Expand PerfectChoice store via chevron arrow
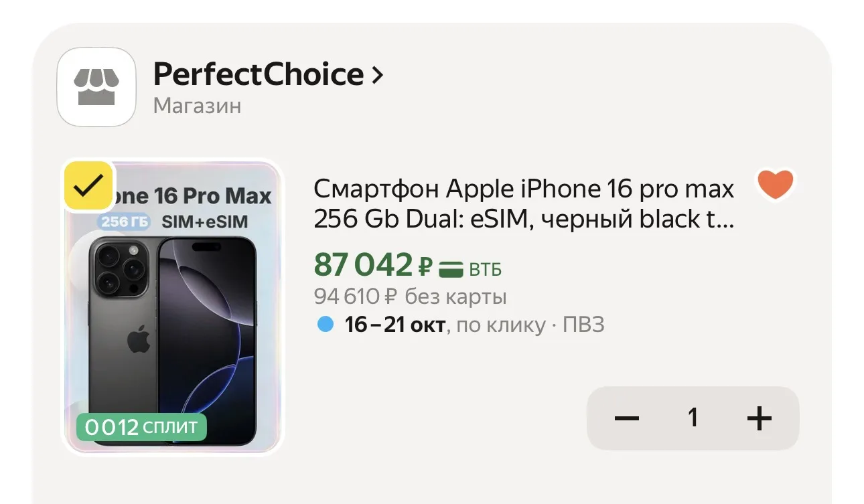Screen dimensions: 864x504 click(377, 75)
